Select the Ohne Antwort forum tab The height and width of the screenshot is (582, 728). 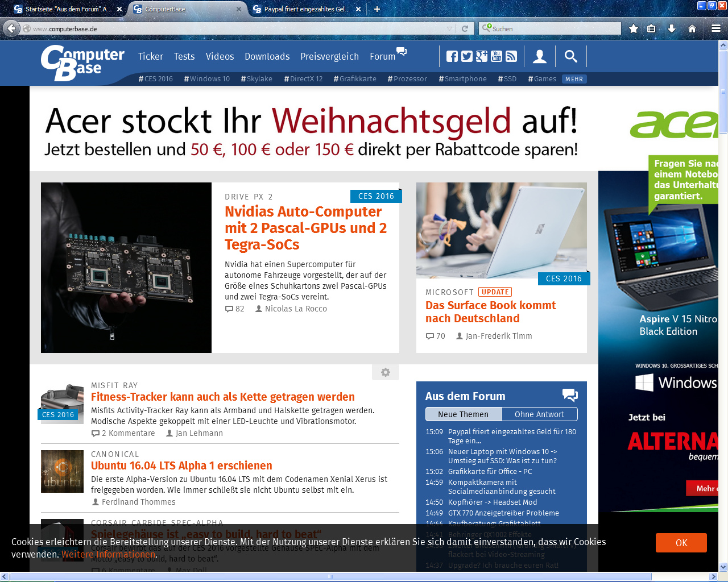539,414
